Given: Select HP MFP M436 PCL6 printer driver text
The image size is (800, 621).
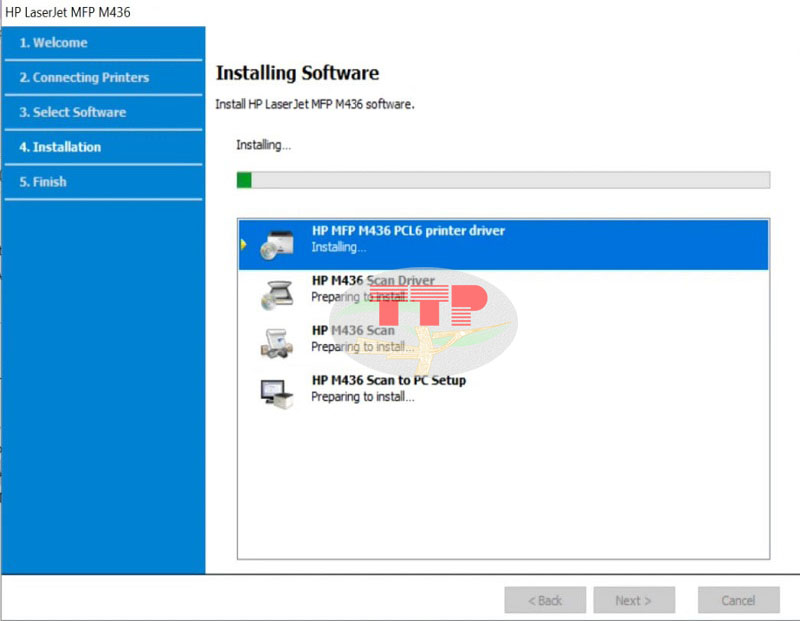Looking at the screenshot, I should (x=408, y=231).
